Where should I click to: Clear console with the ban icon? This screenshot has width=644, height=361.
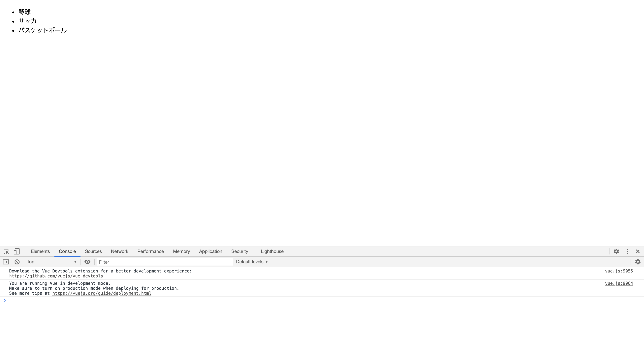[17, 262]
